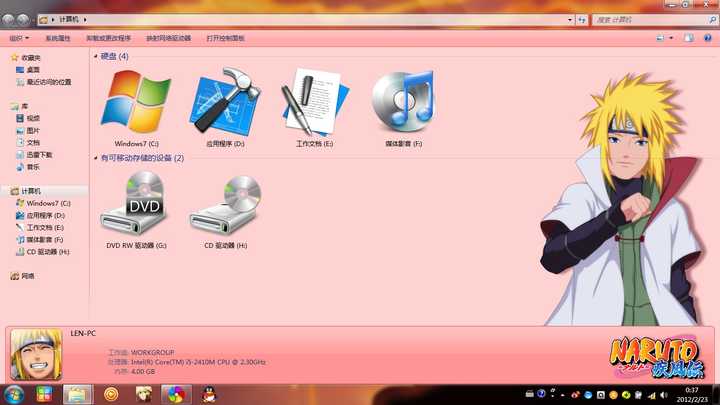Click 系统属性 in the toolbar
Screen dimensions: 720x405
pyautogui.click(x=58, y=38)
